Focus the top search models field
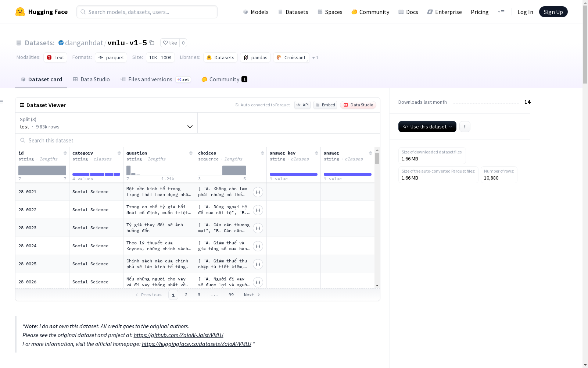 click(147, 12)
